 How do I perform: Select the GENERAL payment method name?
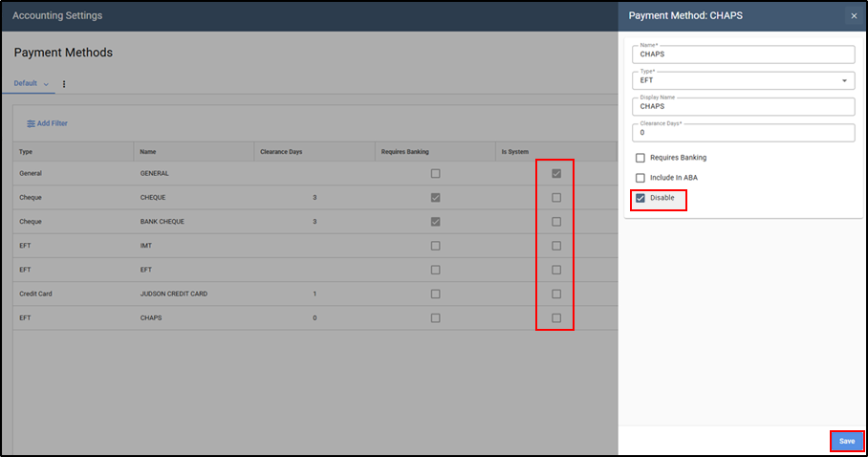click(x=155, y=173)
